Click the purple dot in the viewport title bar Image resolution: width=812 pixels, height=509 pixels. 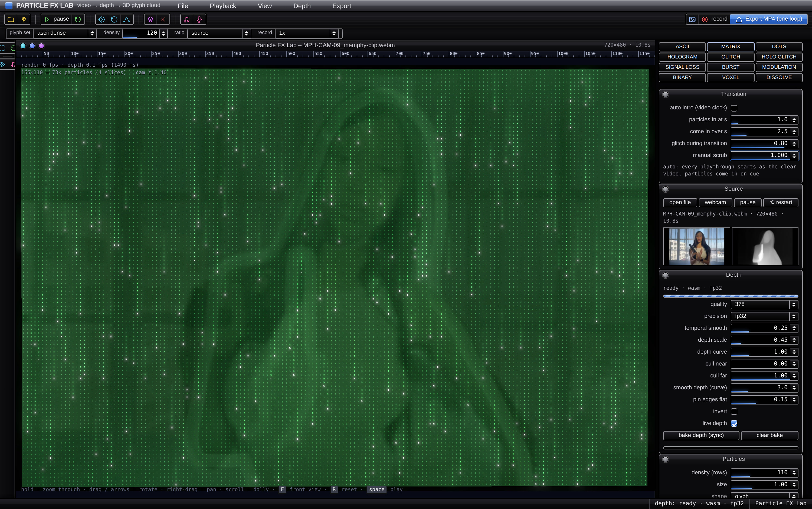coord(41,45)
